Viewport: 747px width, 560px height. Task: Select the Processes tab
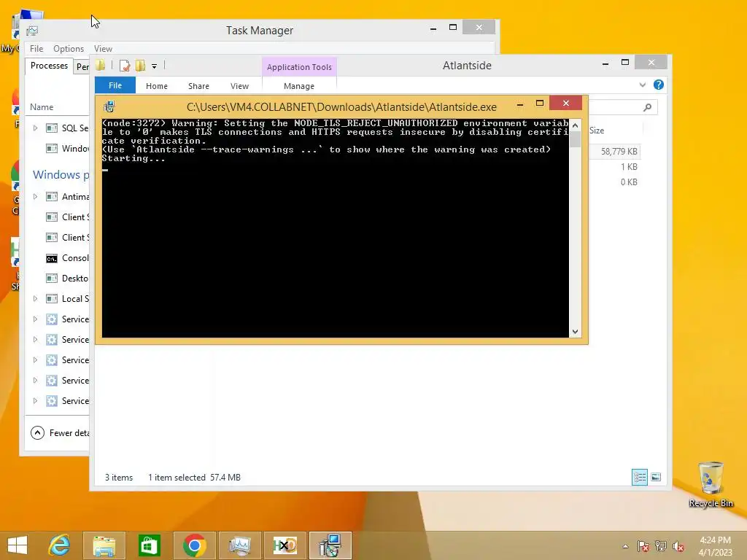[x=49, y=66]
